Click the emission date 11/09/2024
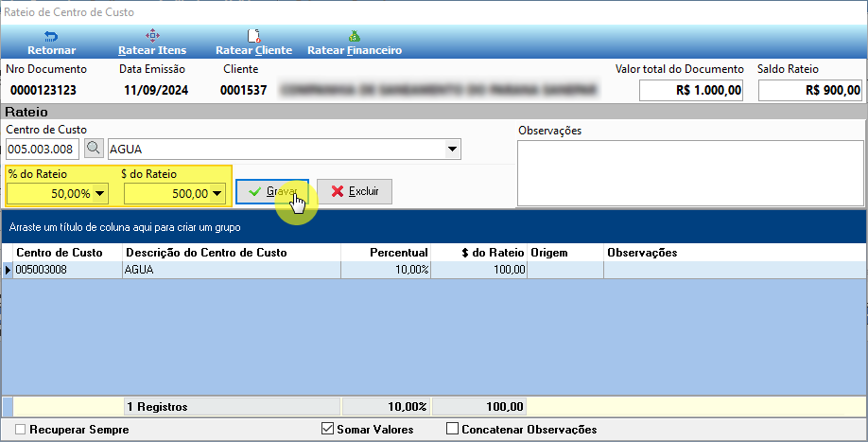The width and height of the screenshot is (868, 442). pos(156,90)
